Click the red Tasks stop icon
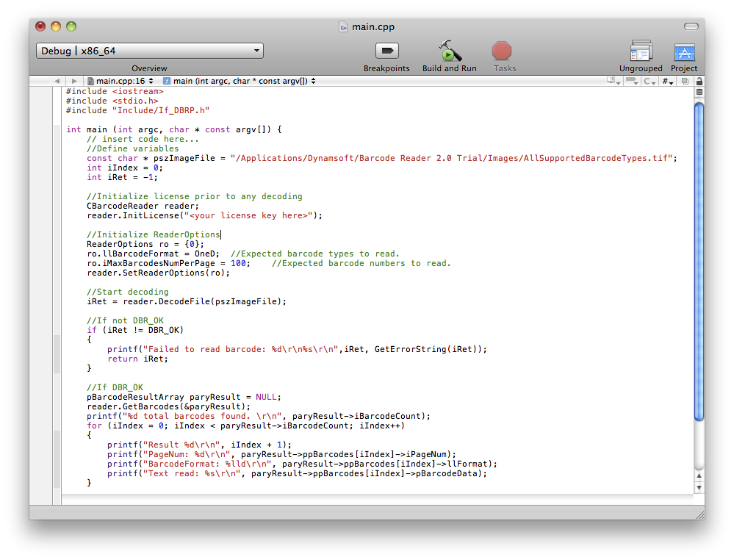Viewport: 734px width, 560px height. 502,51
